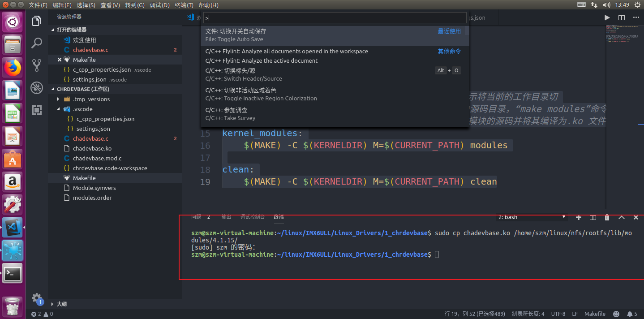Open notifications bell in status bar
The image size is (644, 319).
(632, 314)
